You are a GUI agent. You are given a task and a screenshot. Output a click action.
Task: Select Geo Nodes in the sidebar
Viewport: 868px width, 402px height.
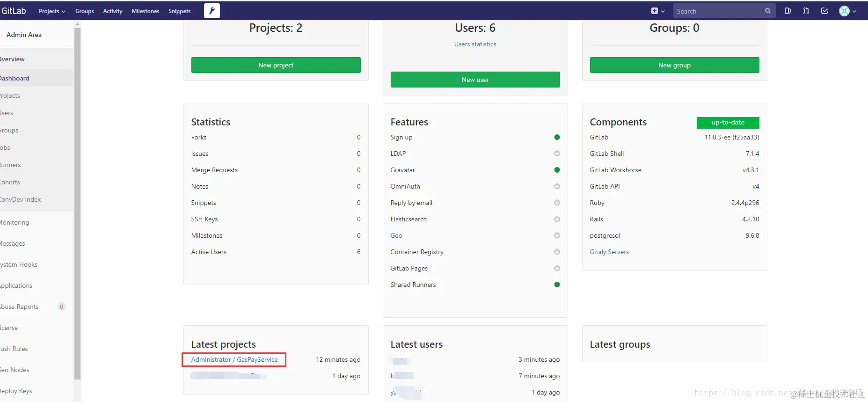[x=37, y=370]
